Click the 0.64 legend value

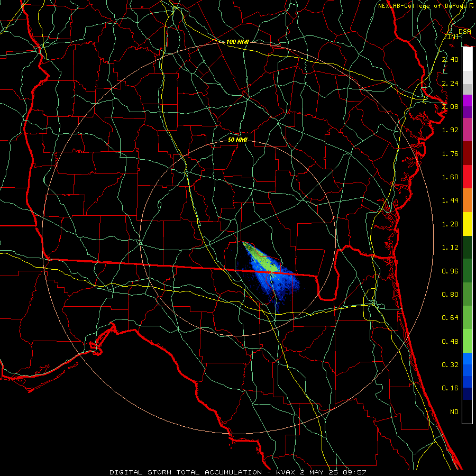[x=450, y=318]
